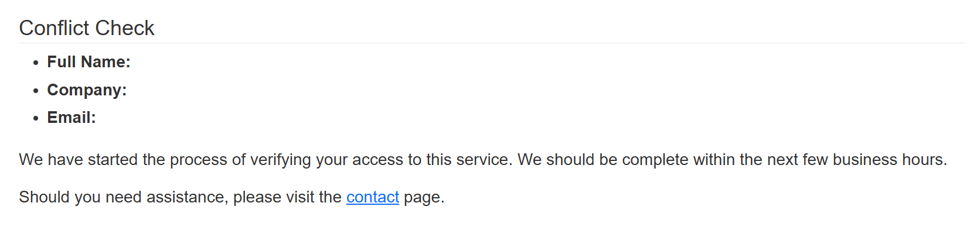The height and width of the screenshot is (237, 980).
Task: Click the Full Name label
Action: point(89,62)
